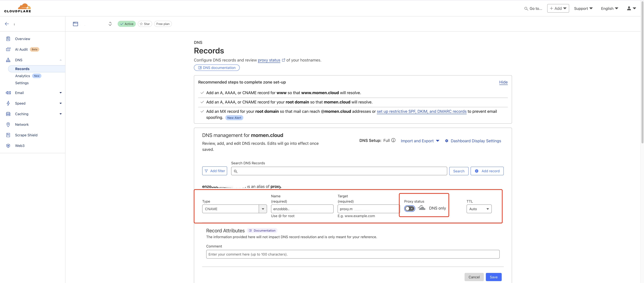Click the Add filter funnel icon

(x=206, y=171)
